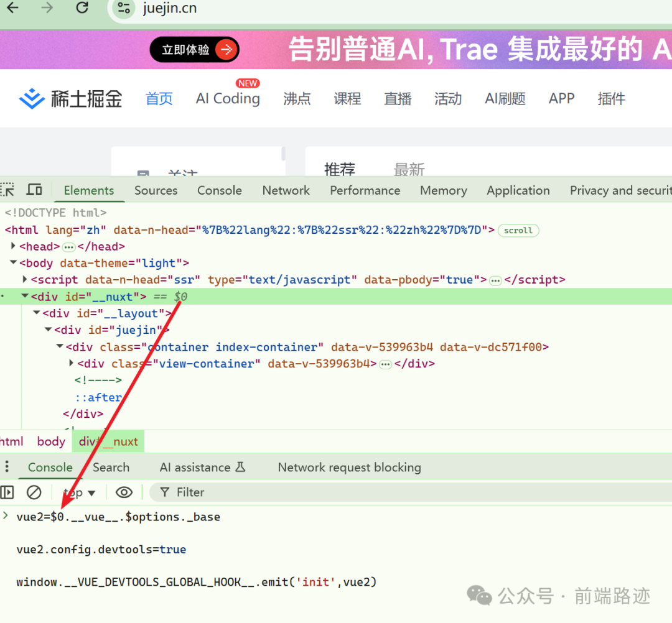Select the drawer Search tab

click(x=111, y=468)
